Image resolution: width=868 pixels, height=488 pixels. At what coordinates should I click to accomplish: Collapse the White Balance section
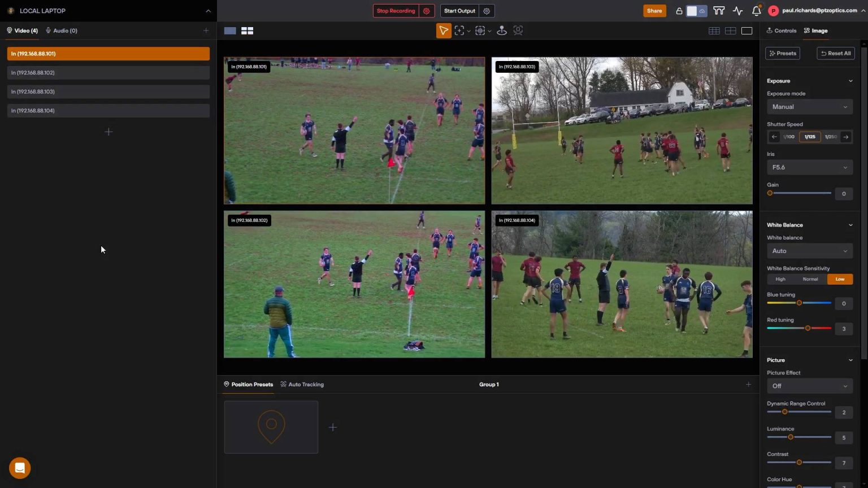[850, 225]
